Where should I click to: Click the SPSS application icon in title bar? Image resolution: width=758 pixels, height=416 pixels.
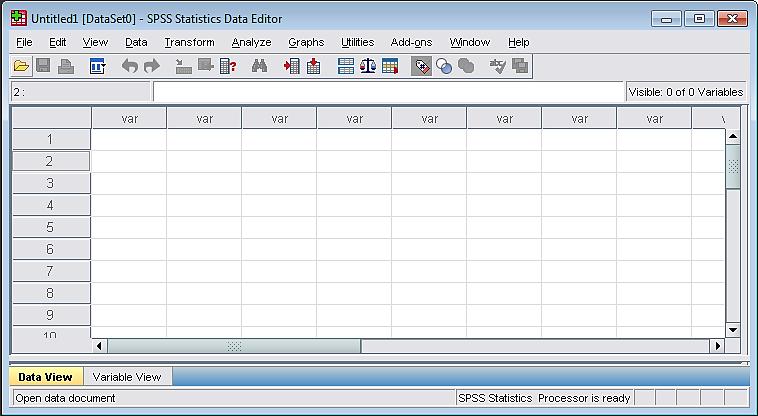(x=19, y=18)
